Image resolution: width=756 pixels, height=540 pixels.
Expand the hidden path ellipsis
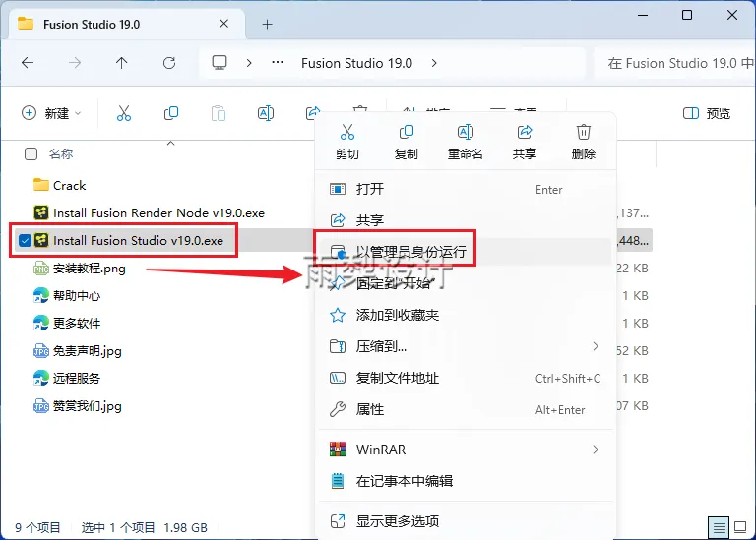pos(278,63)
